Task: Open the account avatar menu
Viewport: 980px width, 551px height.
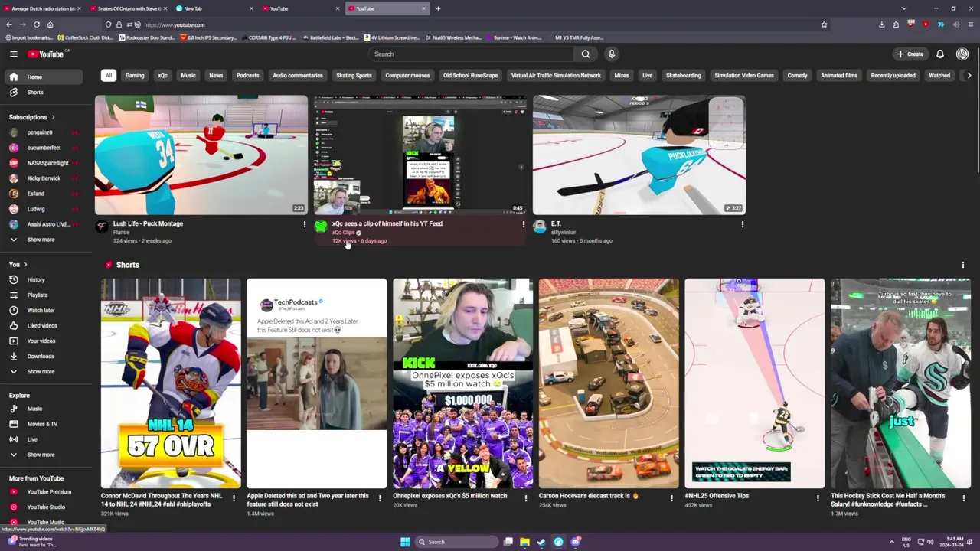Action: pos(962,54)
